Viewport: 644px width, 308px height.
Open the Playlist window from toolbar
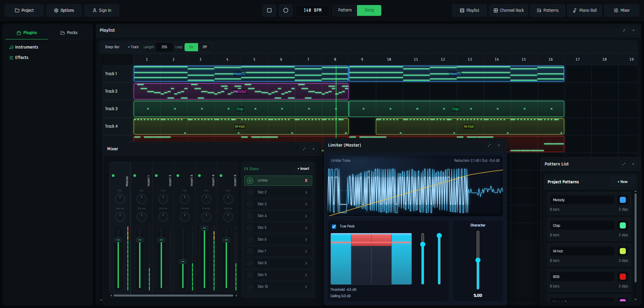(470, 10)
